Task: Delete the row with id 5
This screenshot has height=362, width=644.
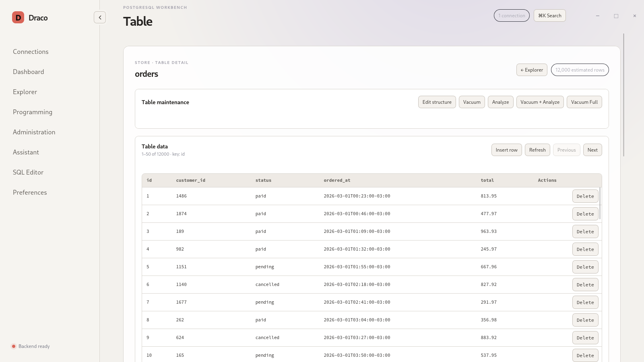Action: (585, 267)
